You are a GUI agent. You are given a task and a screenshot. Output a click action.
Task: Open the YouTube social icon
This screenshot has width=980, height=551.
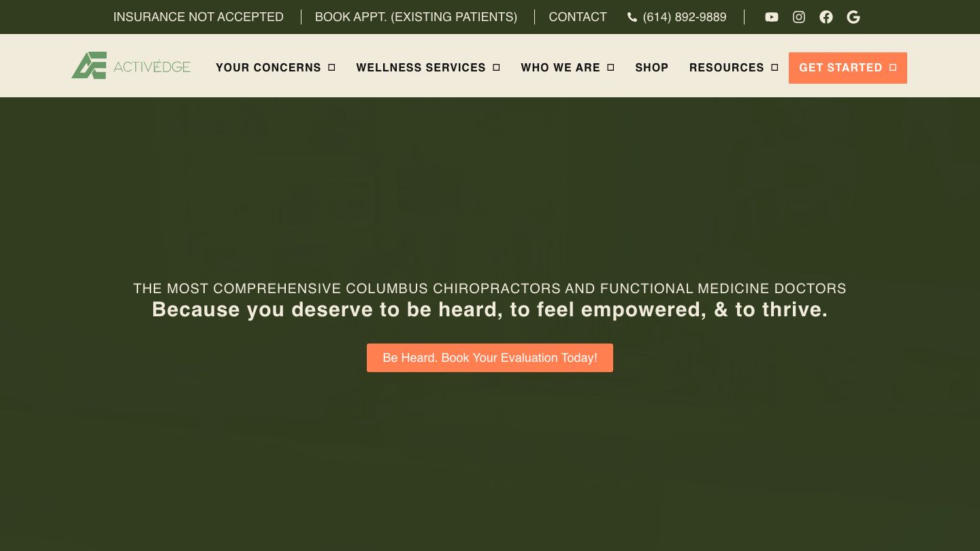(771, 17)
